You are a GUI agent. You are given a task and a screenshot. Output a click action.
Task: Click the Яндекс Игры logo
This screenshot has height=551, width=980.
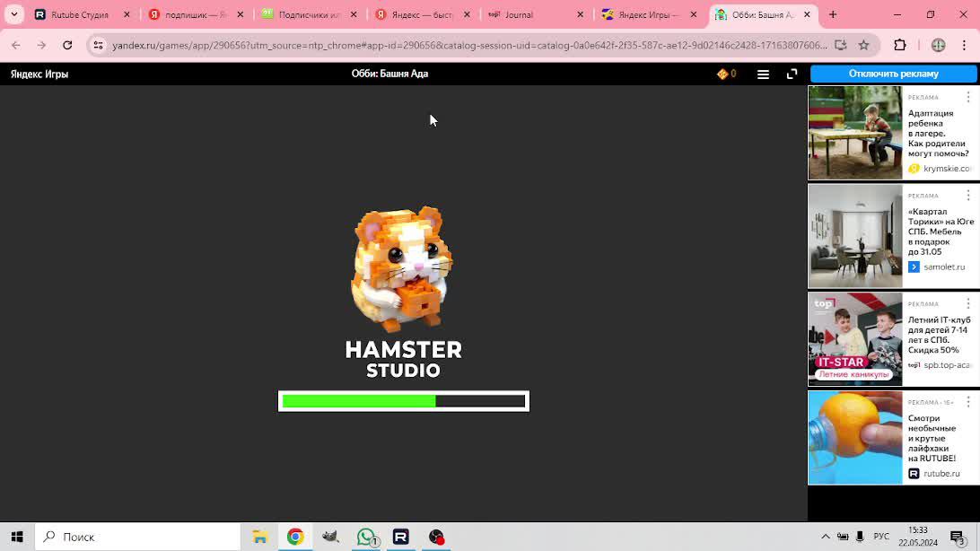point(39,74)
